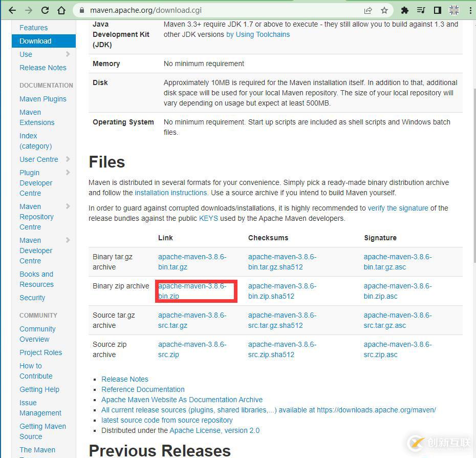Open the browser home page
The width and height of the screenshot is (476, 458).
click(61, 10)
